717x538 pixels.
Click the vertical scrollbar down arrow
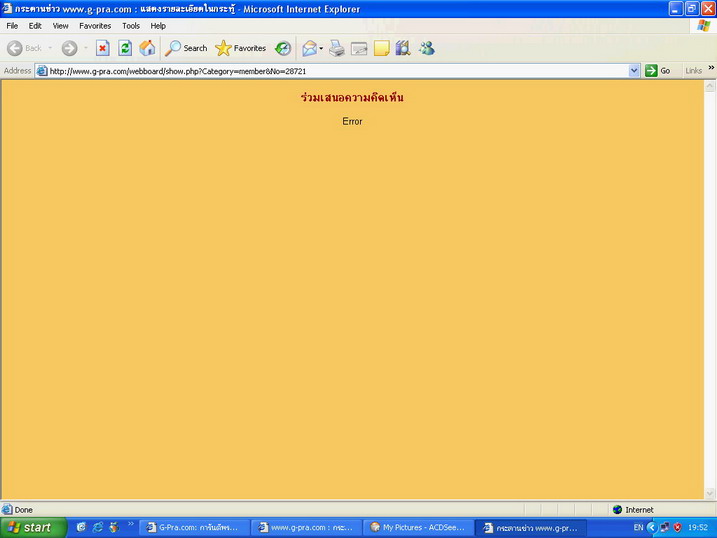point(710,493)
